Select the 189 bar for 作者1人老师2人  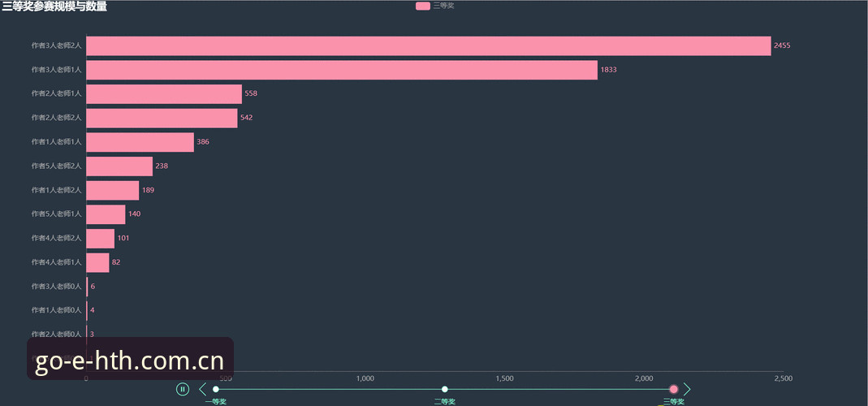pyautogui.click(x=112, y=191)
